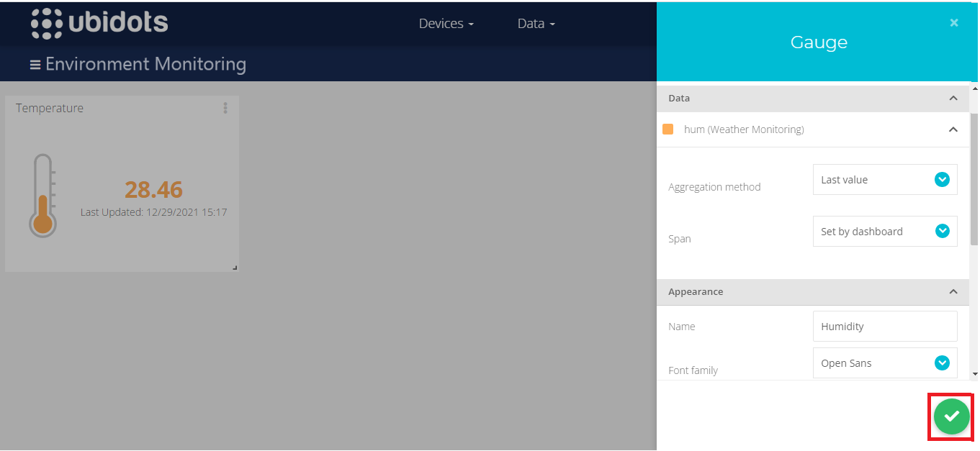Click the Name input field with Humidity
The image size is (980, 451).
coord(884,327)
